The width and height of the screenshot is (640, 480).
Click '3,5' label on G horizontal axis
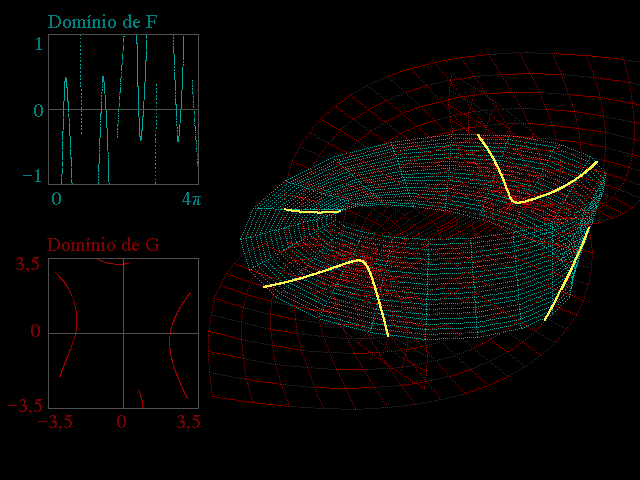coord(189,422)
